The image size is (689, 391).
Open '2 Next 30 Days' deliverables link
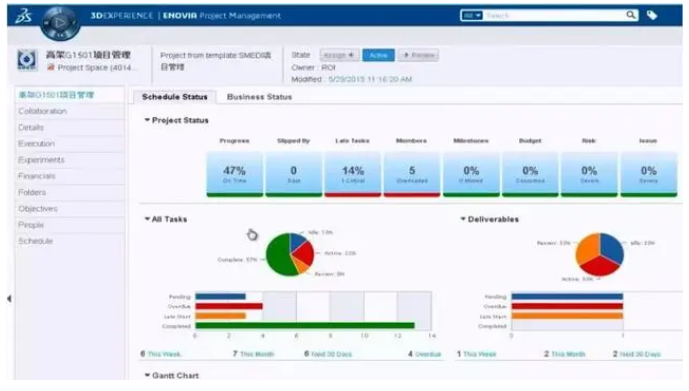[637, 354]
